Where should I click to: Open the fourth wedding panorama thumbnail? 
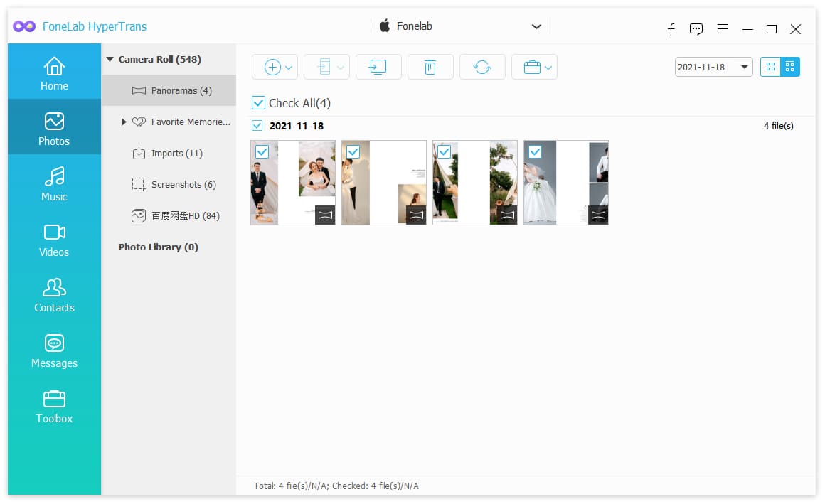click(566, 183)
